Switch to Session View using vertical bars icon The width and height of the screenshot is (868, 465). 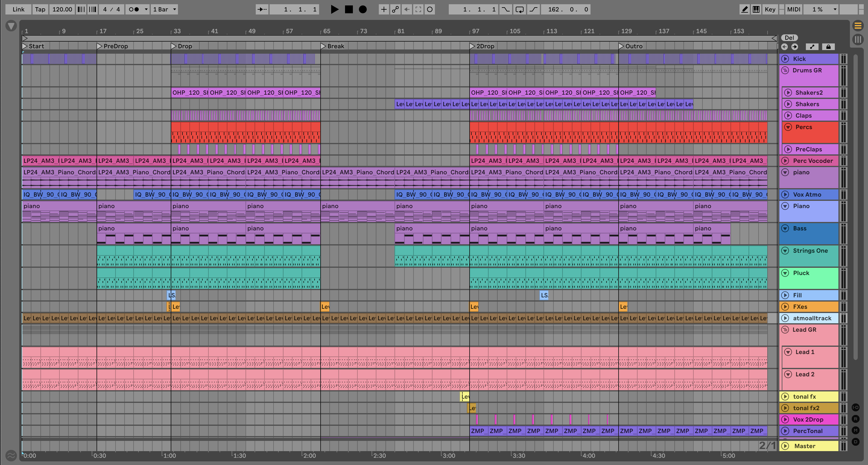(858, 40)
